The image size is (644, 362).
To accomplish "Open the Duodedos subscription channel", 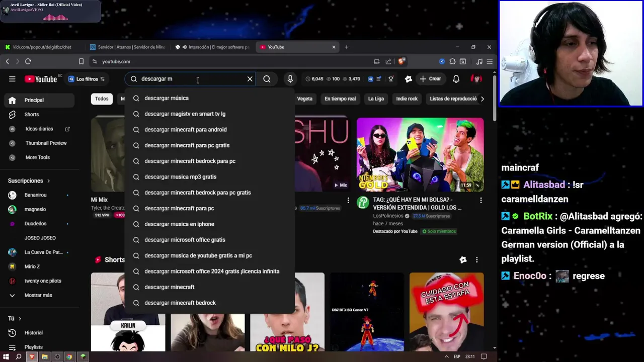I will 39,224.
